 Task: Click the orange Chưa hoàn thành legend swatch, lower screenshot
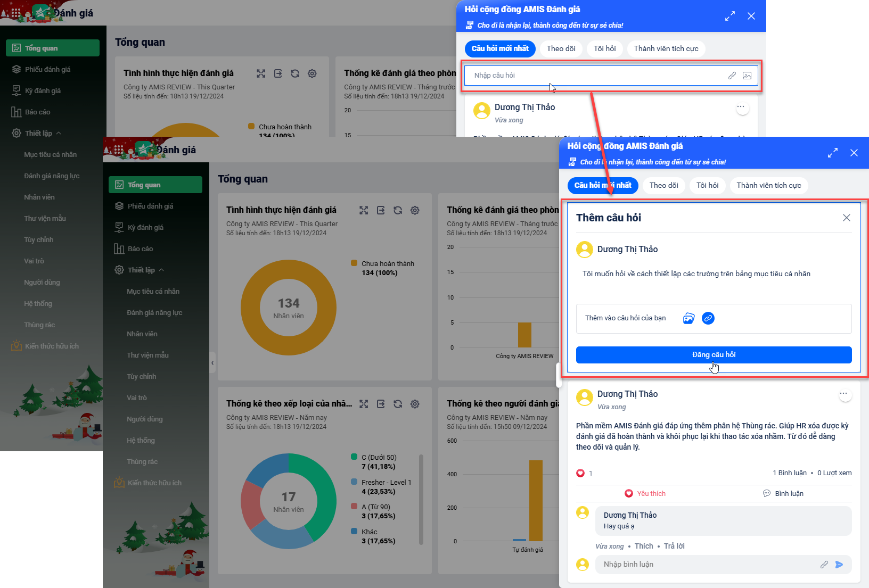point(354,263)
